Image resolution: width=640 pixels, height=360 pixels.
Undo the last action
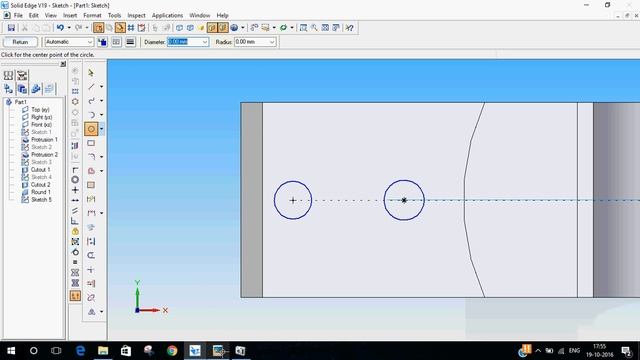(x=60, y=28)
